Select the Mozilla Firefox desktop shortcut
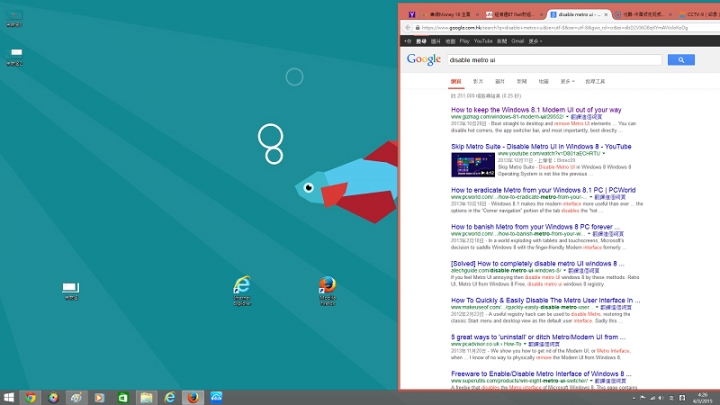720x405 pixels. pyautogui.click(x=327, y=291)
